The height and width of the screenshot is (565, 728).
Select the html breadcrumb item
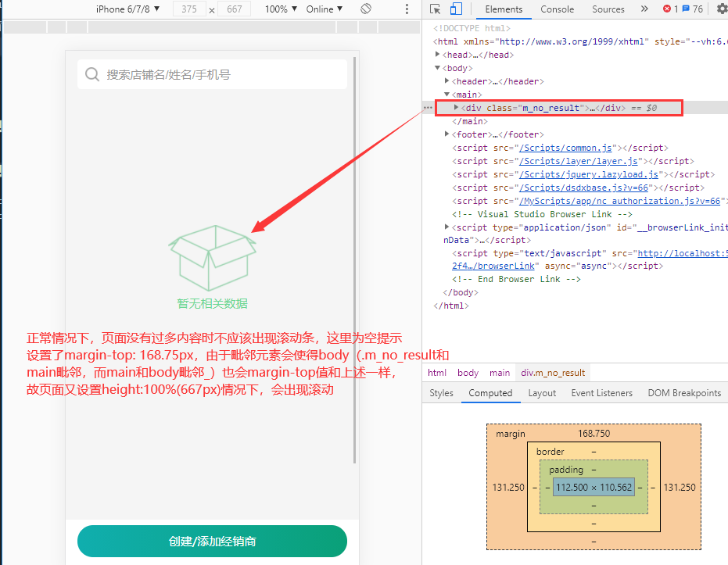click(437, 373)
